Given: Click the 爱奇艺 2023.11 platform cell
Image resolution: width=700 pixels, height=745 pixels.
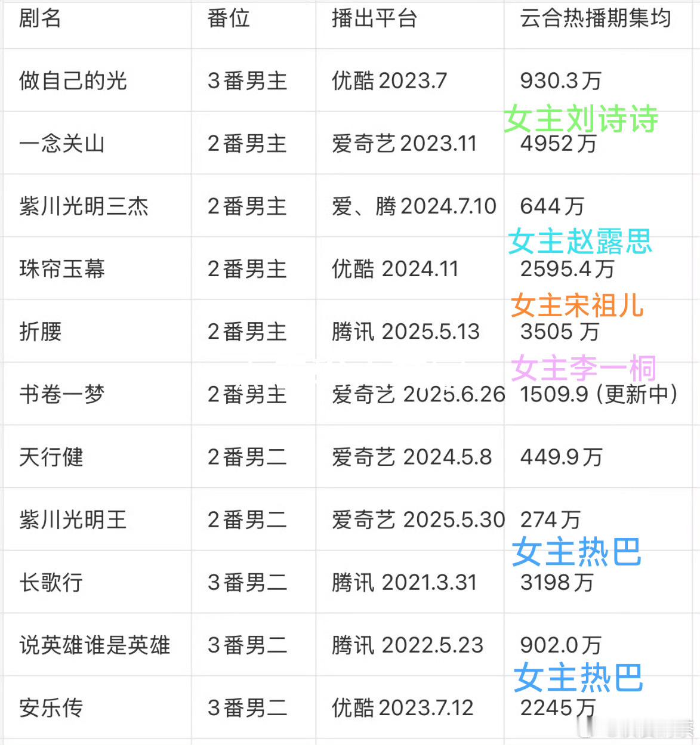Looking at the screenshot, I should (x=405, y=144).
